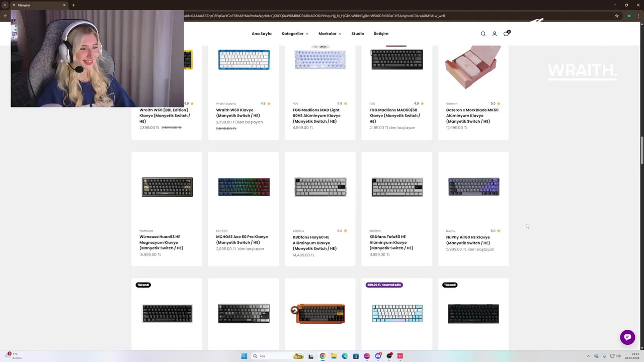Select the KBDfans Holy60 keyboard image

320,187
